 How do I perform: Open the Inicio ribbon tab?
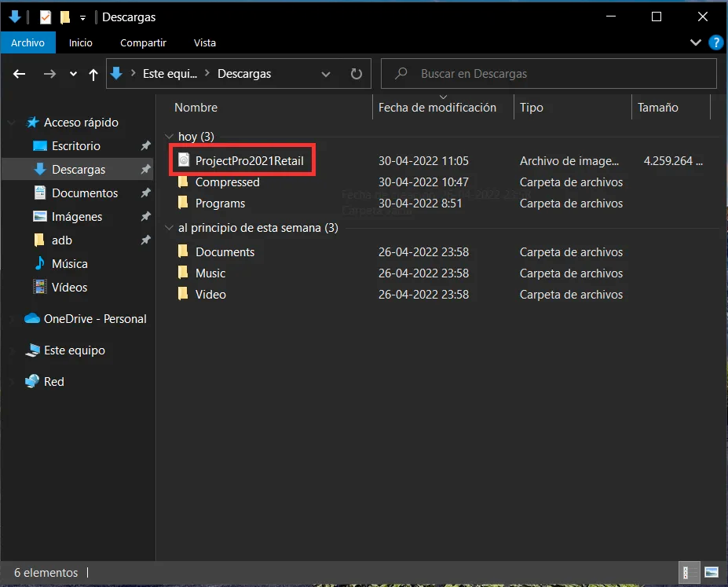tap(81, 42)
